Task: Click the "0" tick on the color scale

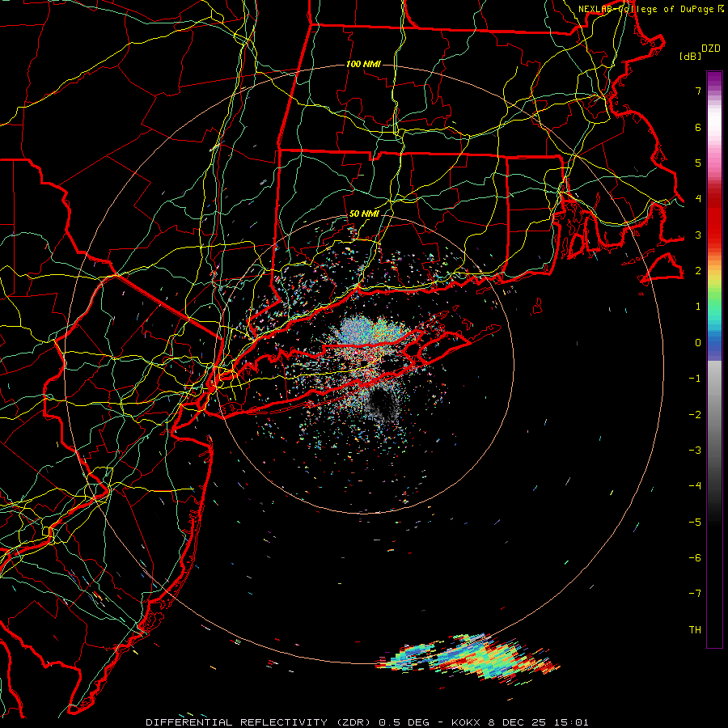Action: (x=698, y=343)
